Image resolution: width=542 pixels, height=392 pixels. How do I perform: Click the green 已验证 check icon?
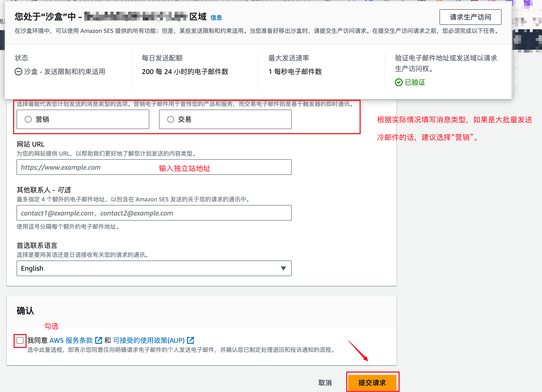click(399, 82)
